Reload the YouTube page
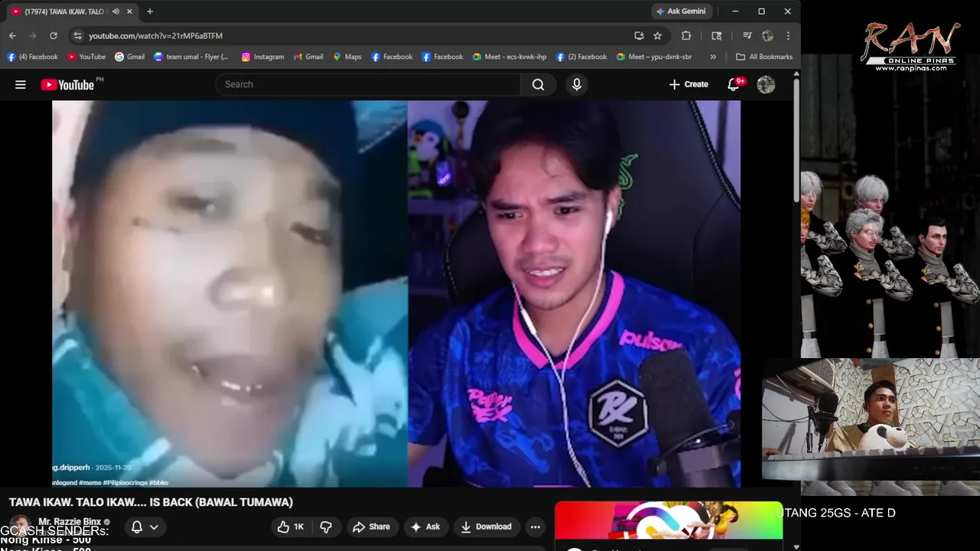Image resolution: width=980 pixels, height=551 pixels. pyautogui.click(x=54, y=35)
